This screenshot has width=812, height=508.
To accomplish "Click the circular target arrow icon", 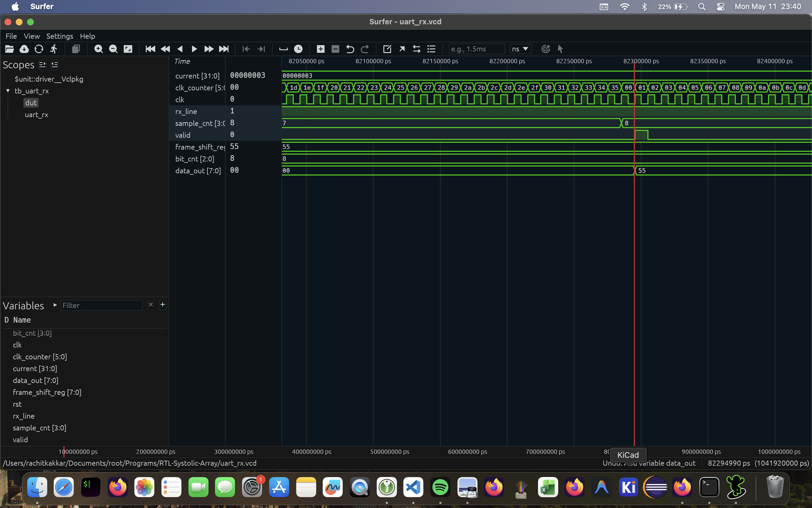I will 546,49.
